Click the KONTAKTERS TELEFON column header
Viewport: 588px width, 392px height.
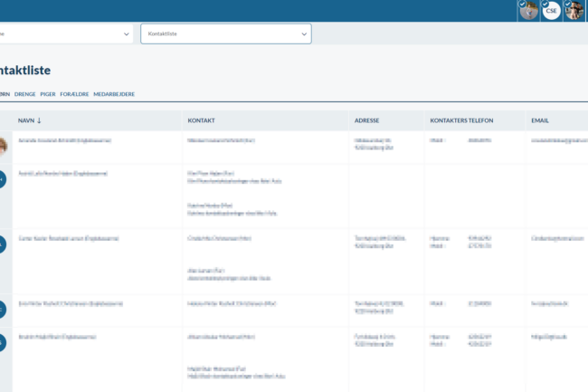point(461,120)
